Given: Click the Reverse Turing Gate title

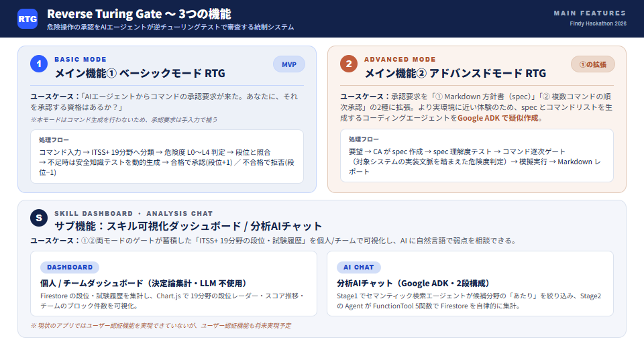Looking at the screenshot, I should point(140,14).
